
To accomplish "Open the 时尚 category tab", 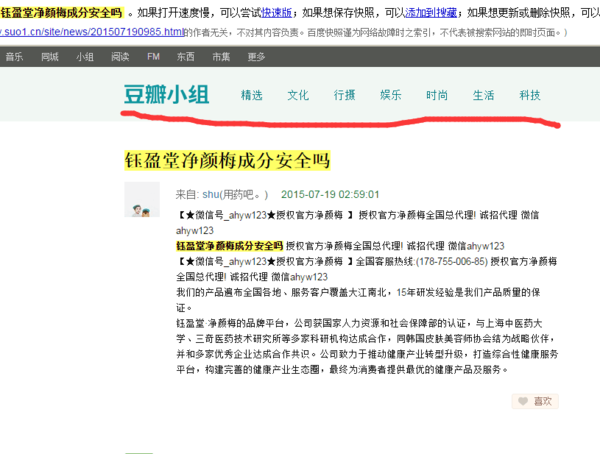I will coord(437,95).
